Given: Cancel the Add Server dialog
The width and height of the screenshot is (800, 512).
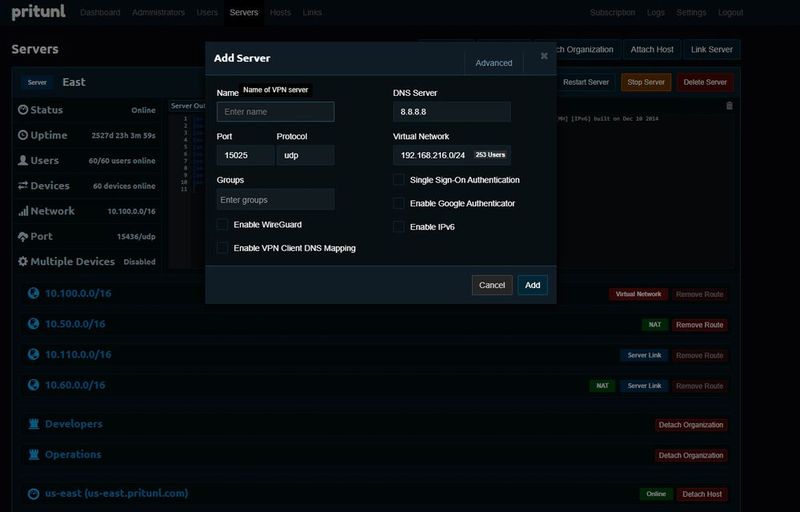Looking at the screenshot, I should [491, 285].
